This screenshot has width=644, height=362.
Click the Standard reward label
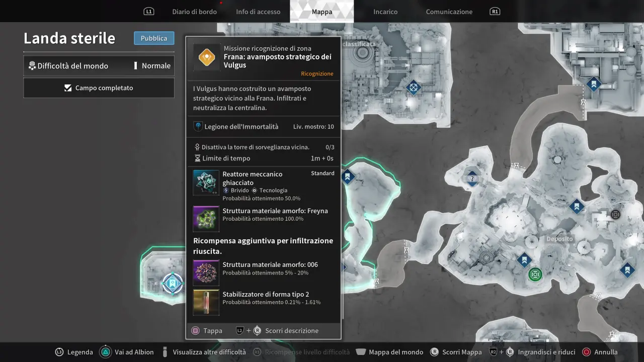pyautogui.click(x=323, y=173)
